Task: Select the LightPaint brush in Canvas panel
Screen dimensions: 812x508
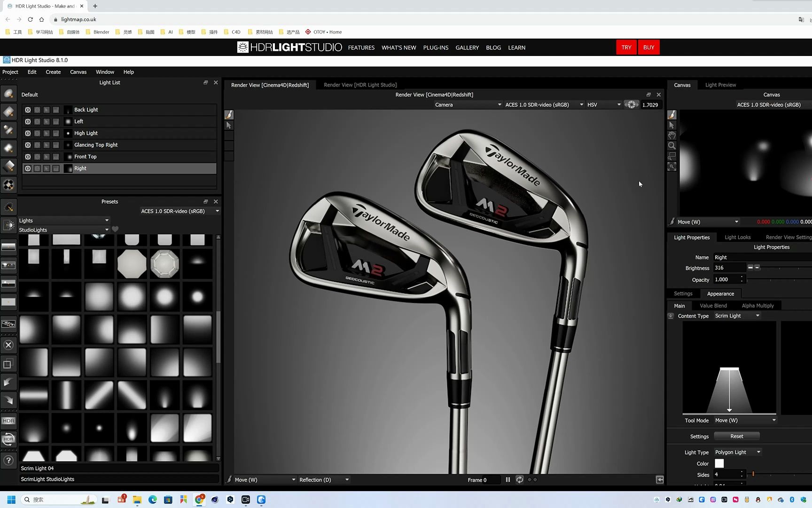Action: (x=672, y=115)
